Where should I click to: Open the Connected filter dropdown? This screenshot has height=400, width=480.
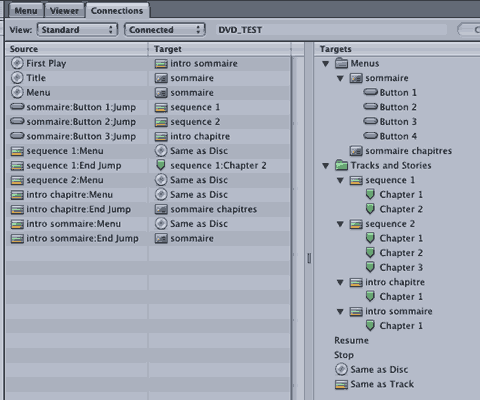tap(165, 30)
